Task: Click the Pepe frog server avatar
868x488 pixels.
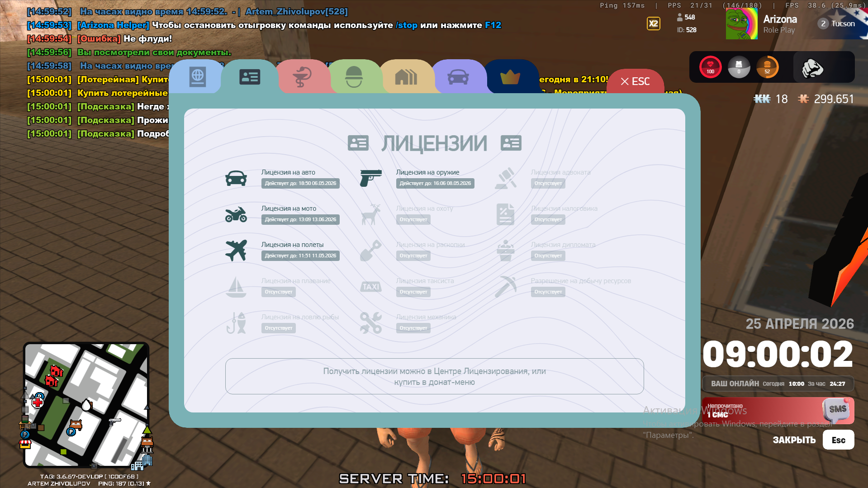Action: [741, 24]
